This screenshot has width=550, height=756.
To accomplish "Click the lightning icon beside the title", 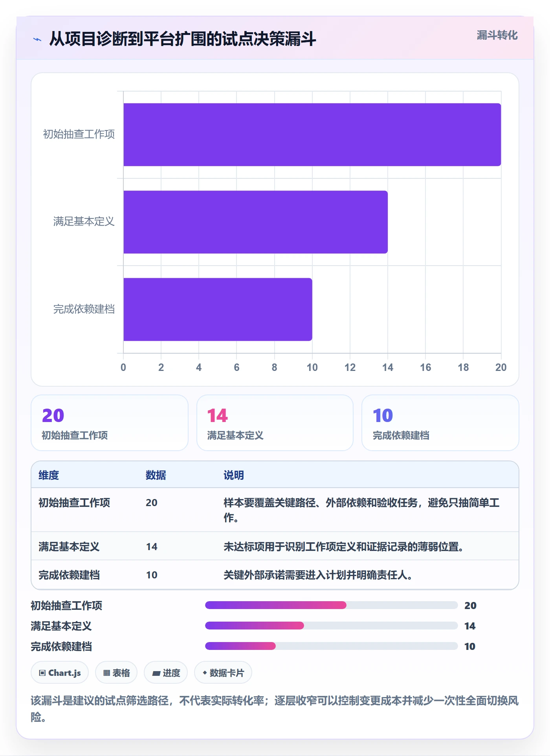I will pos(37,39).
